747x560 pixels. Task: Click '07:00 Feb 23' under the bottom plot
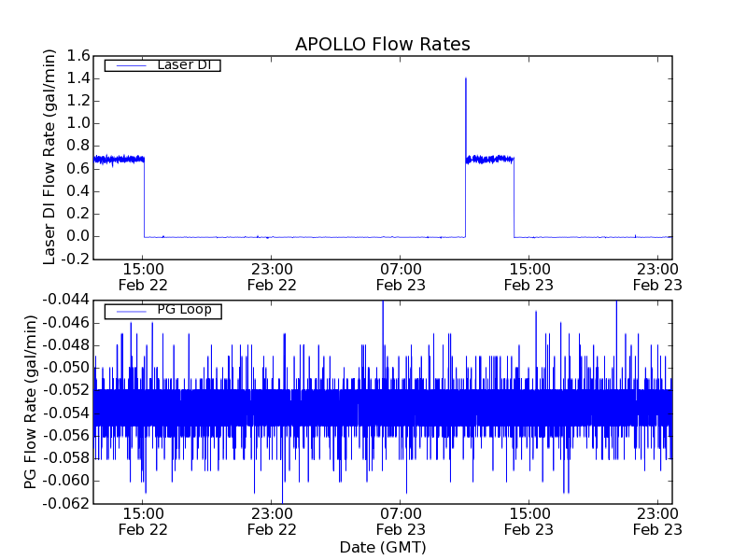coord(401,522)
